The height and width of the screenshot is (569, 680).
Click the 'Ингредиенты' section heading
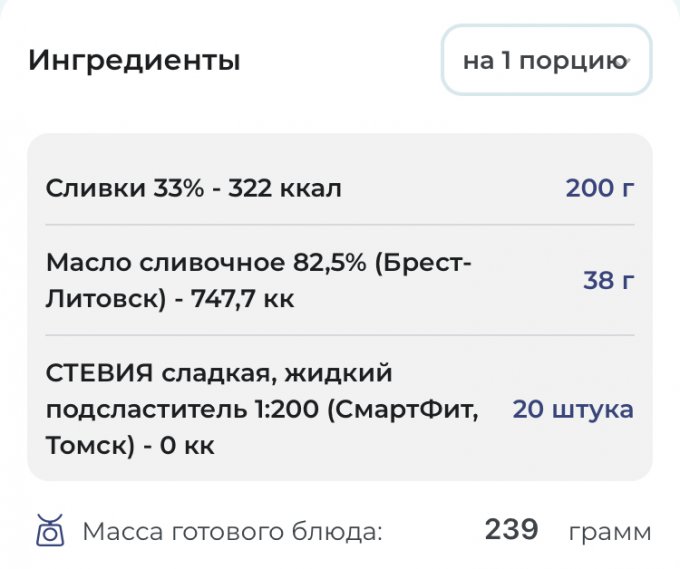134,60
